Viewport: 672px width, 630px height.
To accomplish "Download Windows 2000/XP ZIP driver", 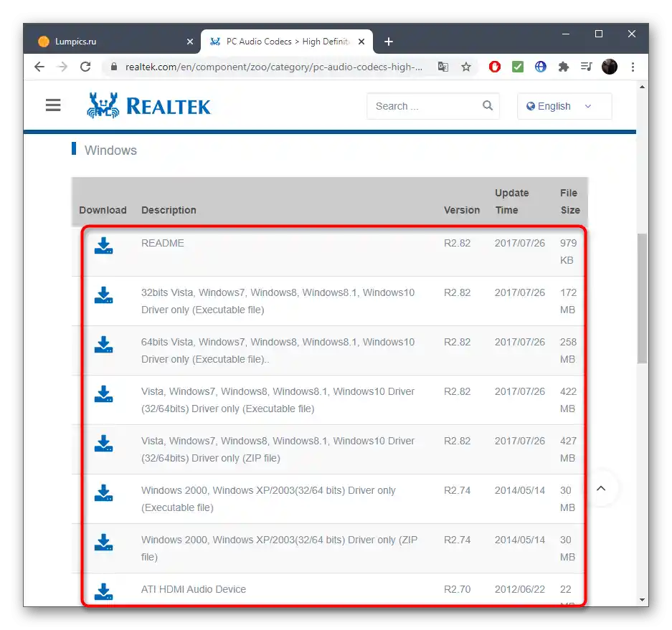I will [x=103, y=543].
